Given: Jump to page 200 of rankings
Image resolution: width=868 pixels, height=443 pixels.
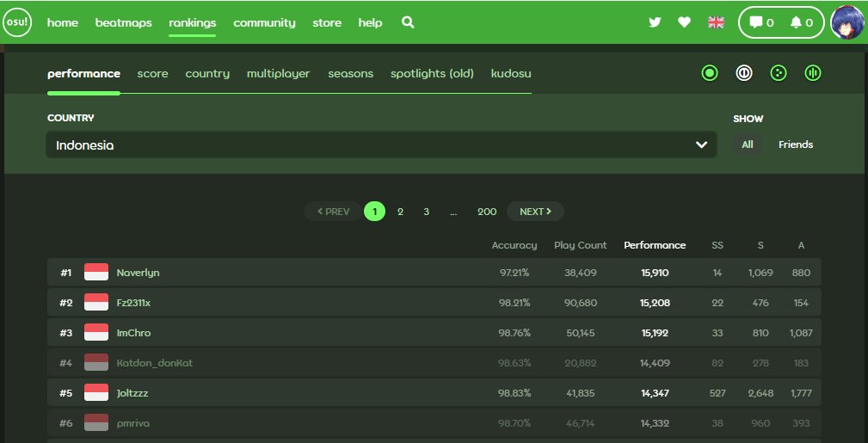Looking at the screenshot, I should [x=487, y=212].
